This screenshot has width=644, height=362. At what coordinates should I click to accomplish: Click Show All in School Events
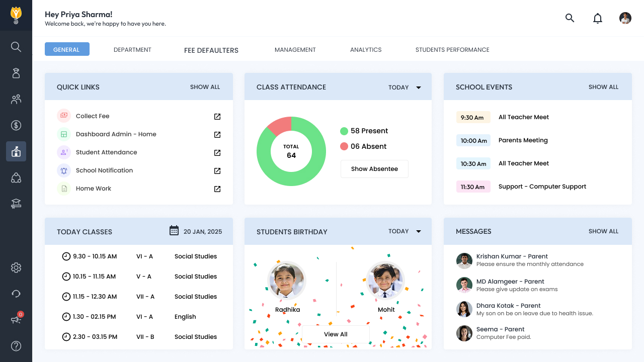coord(603,87)
